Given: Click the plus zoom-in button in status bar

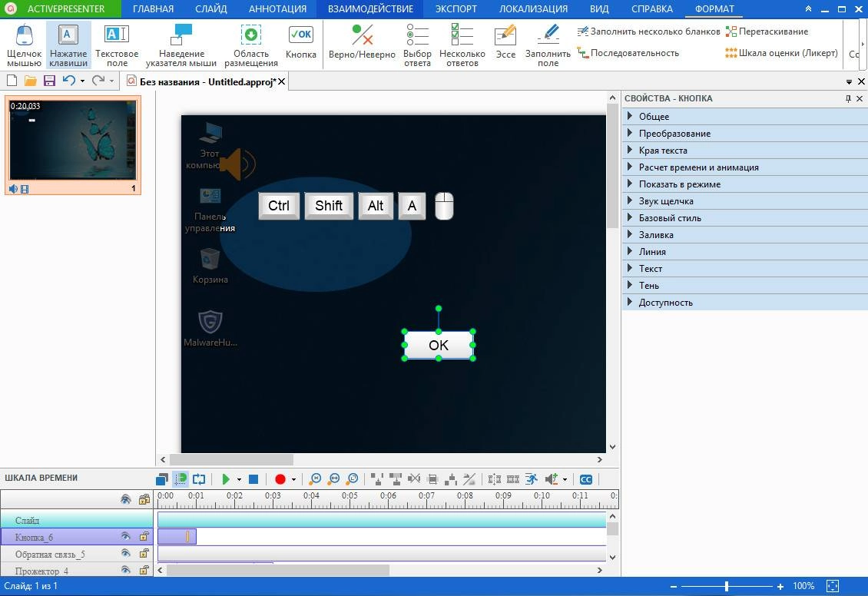Looking at the screenshot, I should [x=780, y=586].
